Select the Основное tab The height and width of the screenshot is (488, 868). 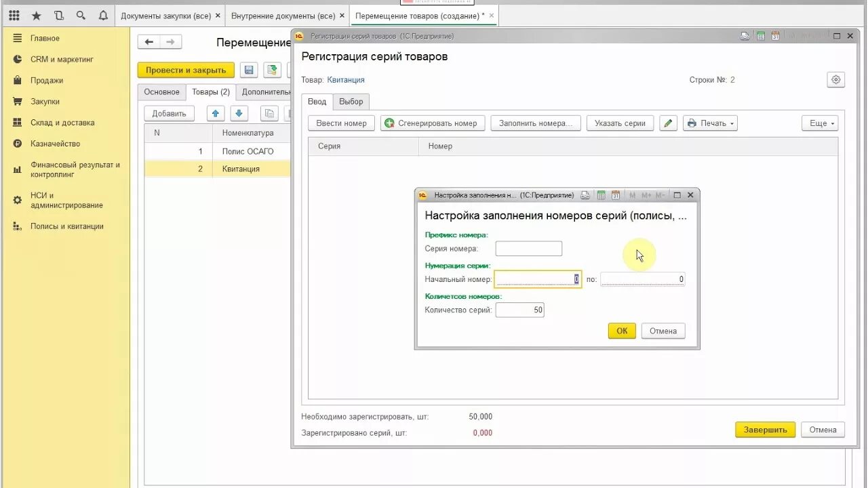(x=161, y=92)
